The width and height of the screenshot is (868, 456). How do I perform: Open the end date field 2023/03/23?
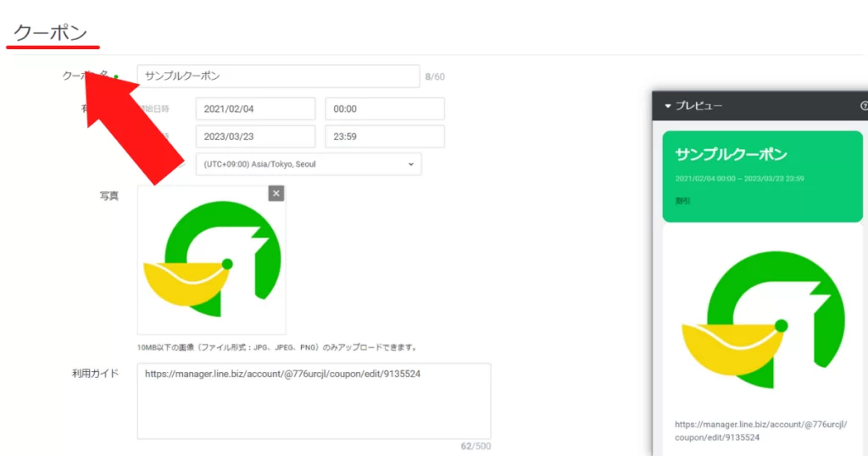[x=255, y=136]
